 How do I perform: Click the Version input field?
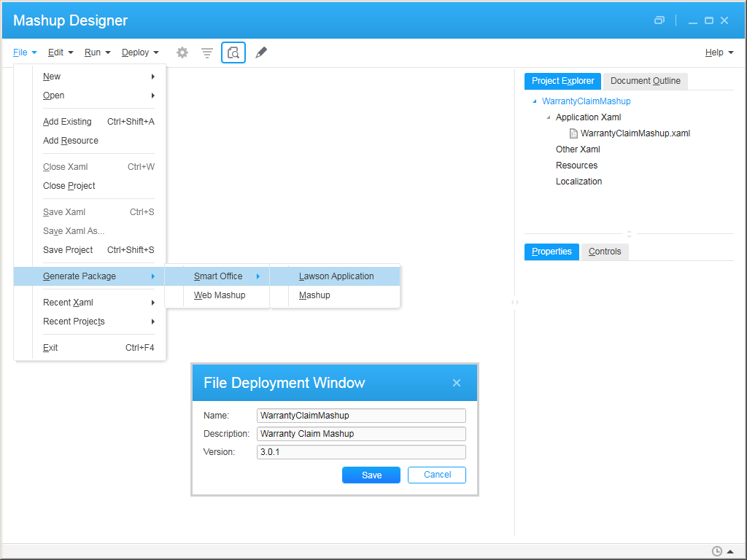361,452
